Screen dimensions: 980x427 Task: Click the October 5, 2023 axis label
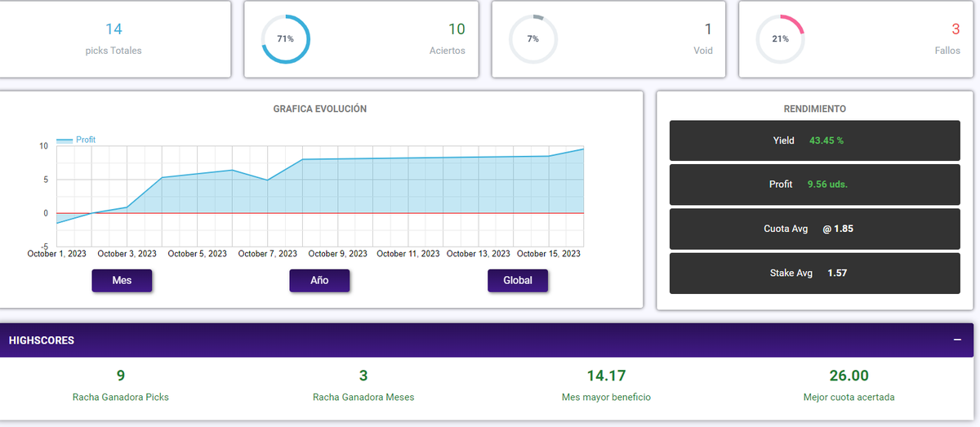pyautogui.click(x=198, y=254)
